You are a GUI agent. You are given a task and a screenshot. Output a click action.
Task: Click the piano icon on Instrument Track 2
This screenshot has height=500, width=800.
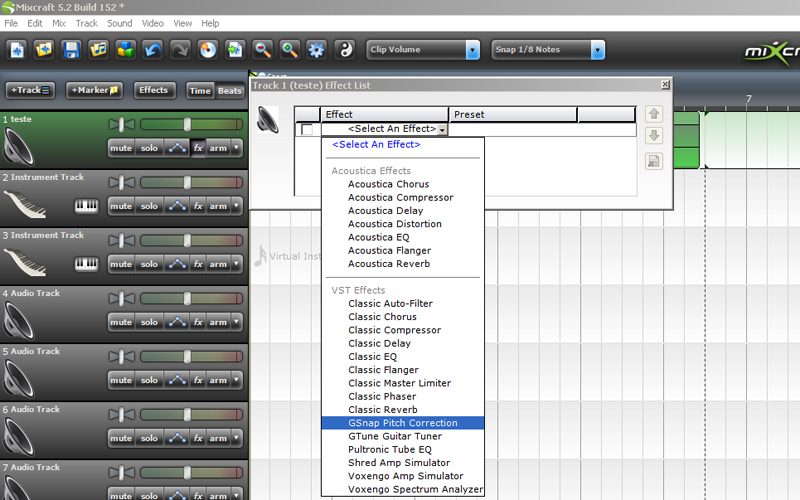pyautogui.click(x=24, y=204)
